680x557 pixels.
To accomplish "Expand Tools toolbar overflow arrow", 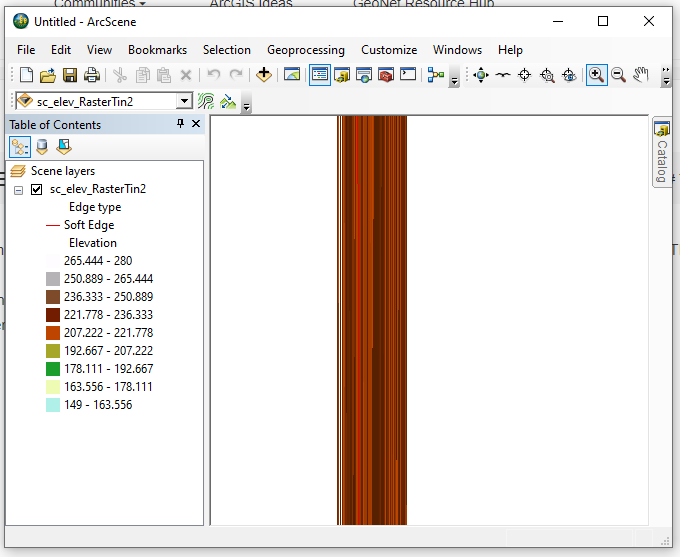I will pyautogui.click(x=666, y=75).
